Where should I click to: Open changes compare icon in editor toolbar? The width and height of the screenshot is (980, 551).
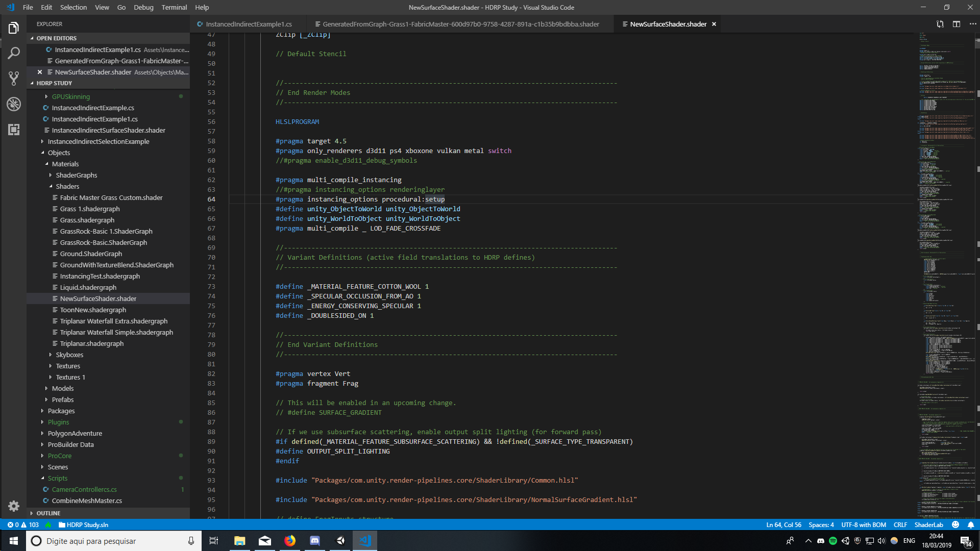[940, 24]
